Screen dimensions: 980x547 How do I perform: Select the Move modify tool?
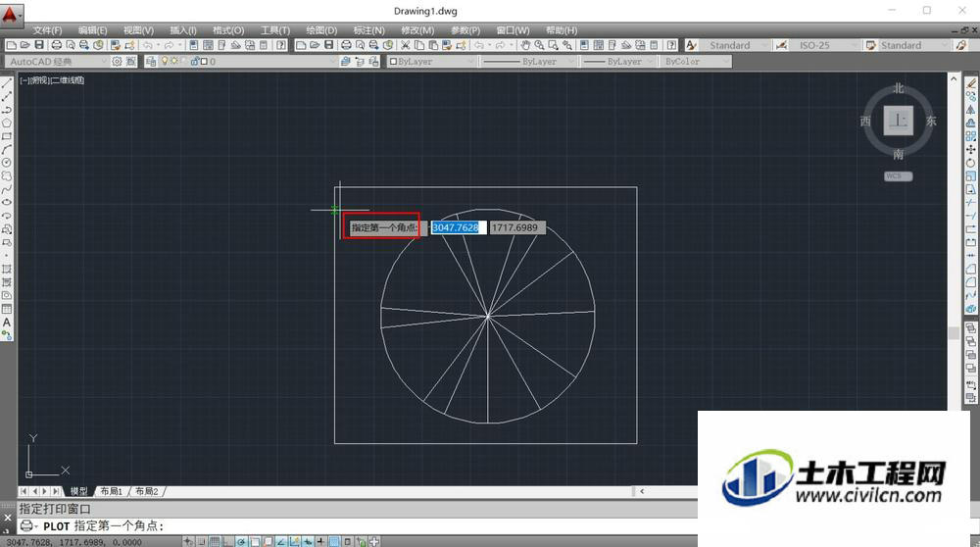point(970,149)
